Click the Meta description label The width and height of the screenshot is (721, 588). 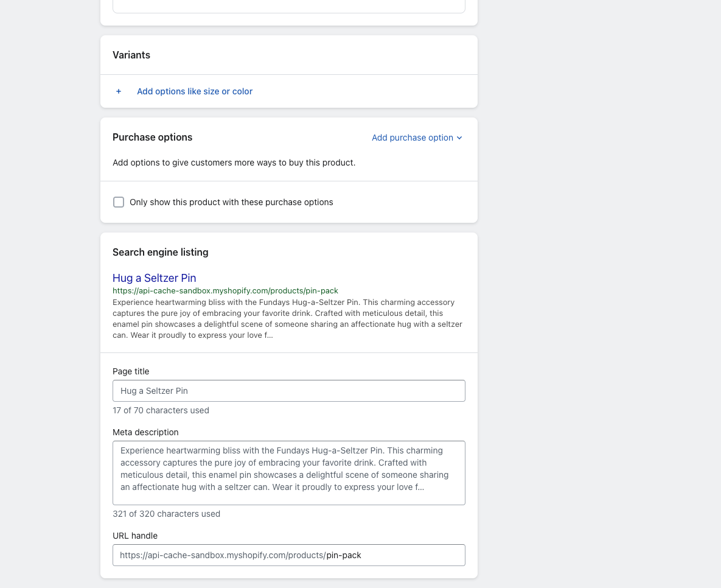pyautogui.click(x=145, y=432)
